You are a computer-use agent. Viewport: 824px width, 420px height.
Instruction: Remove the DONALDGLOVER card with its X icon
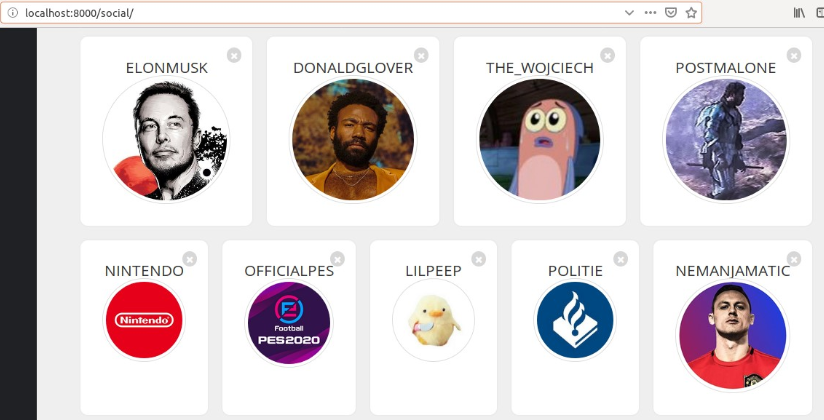pyautogui.click(x=421, y=55)
